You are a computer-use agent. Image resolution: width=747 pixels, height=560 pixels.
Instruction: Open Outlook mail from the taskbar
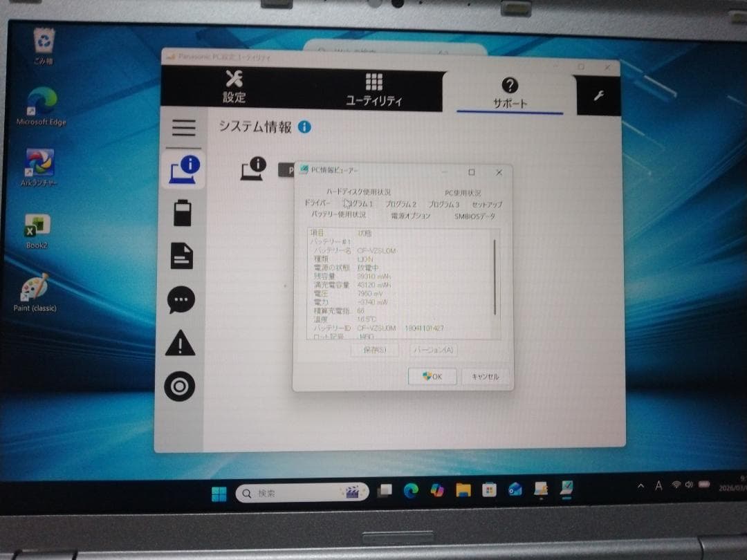click(515, 489)
